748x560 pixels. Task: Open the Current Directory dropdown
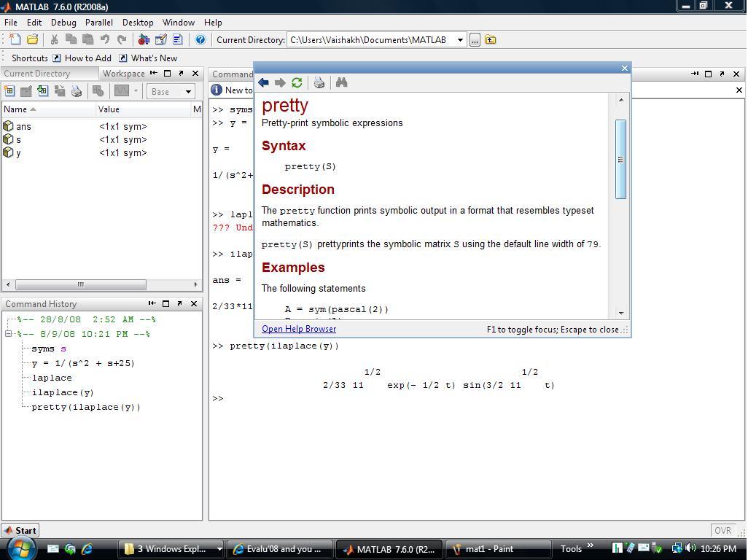pyautogui.click(x=461, y=40)
